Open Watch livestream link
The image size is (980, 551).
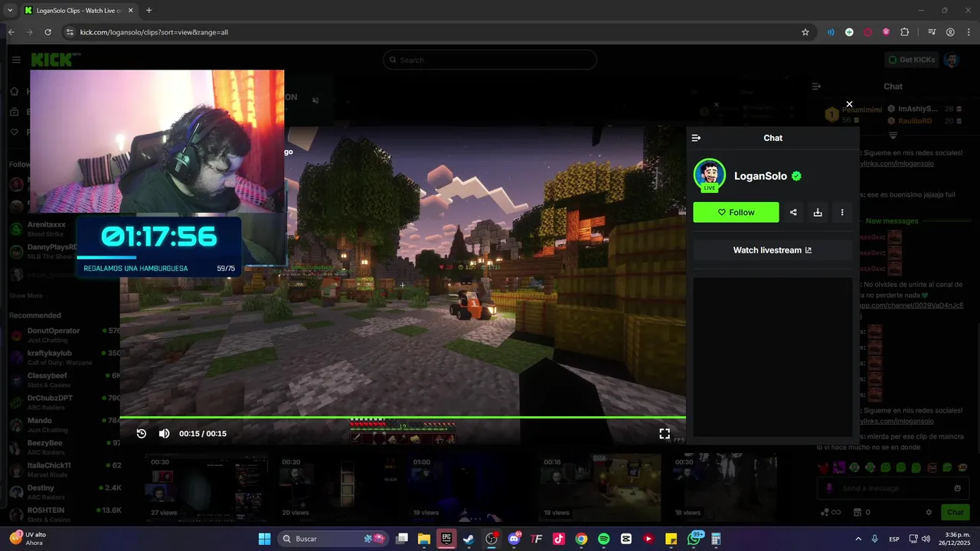[773, 250]
